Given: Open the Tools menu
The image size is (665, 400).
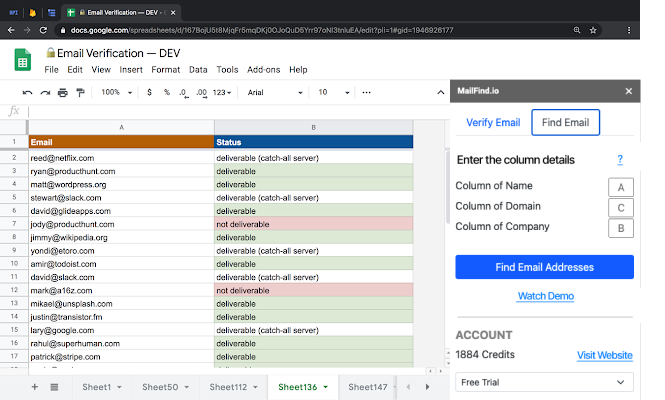Looking at the screenshot, I should (x=227, y=70).
